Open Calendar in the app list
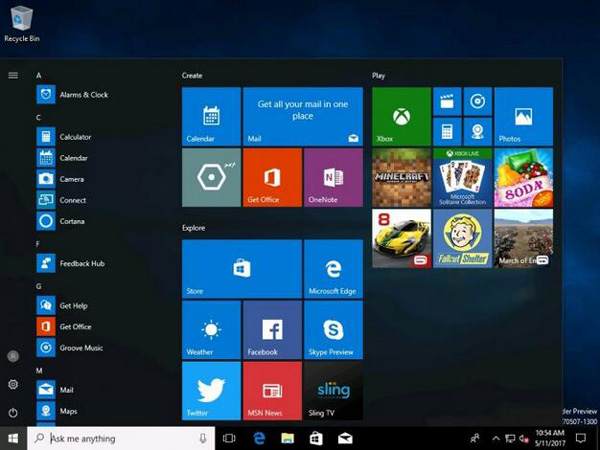The width and height of the screenshot is (600, 450). pos(62,158)
